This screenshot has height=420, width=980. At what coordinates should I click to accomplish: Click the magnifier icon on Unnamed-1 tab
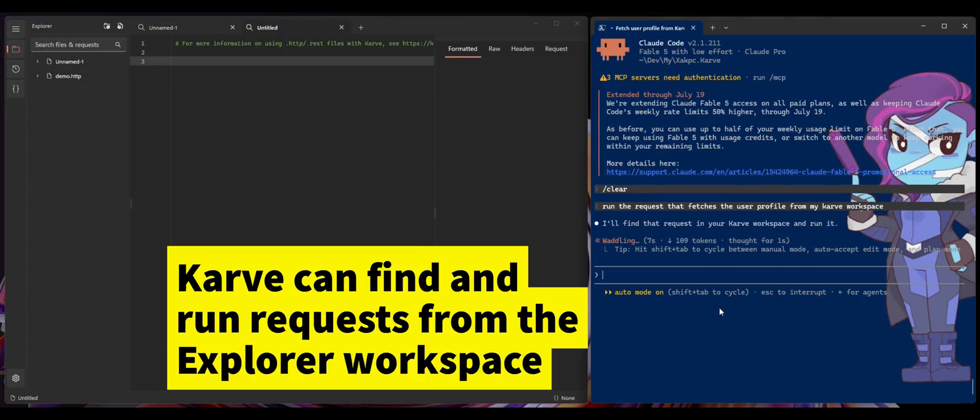[141, 28]
